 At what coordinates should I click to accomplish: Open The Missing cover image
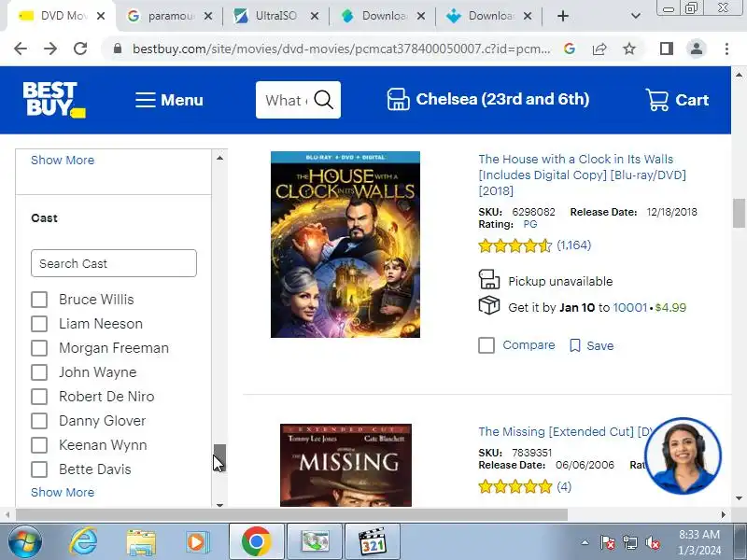pyautogui.click(x=345, y=465)
